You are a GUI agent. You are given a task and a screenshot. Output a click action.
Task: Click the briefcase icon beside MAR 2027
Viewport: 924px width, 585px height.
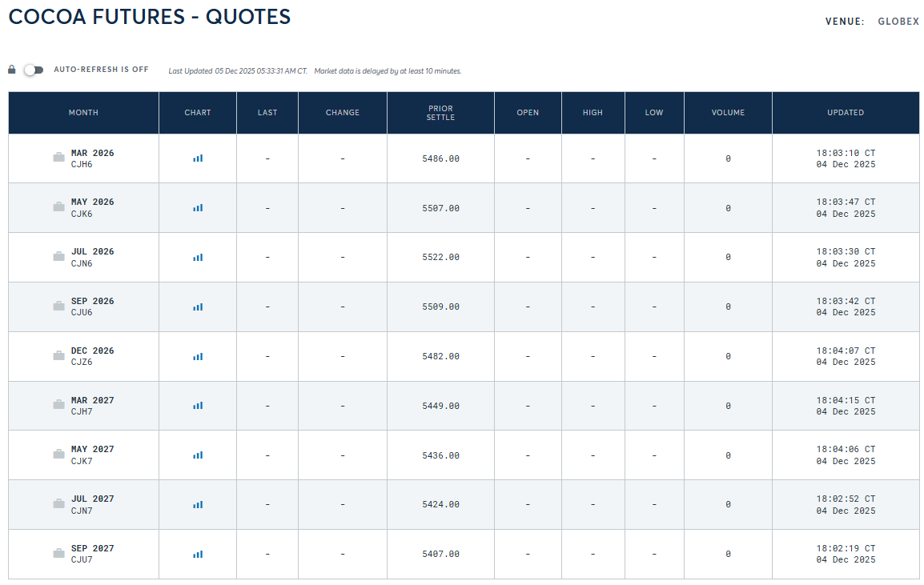(x=59, y=404)
